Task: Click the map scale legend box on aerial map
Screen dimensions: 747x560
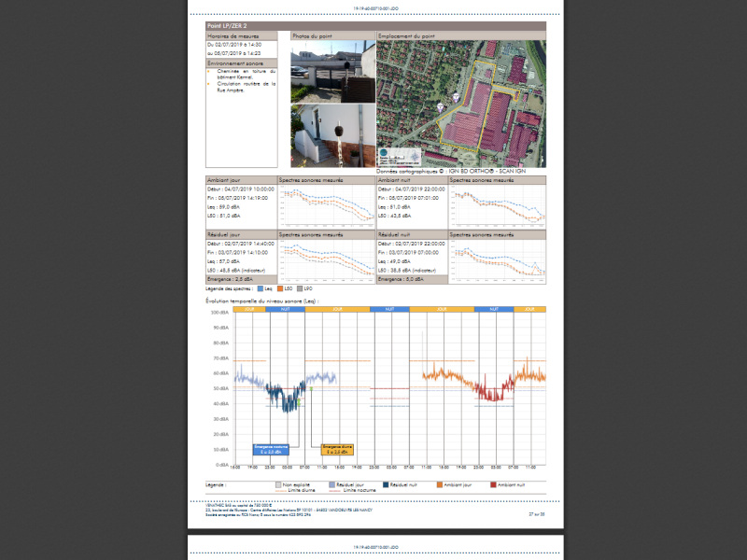Action: 400,156
